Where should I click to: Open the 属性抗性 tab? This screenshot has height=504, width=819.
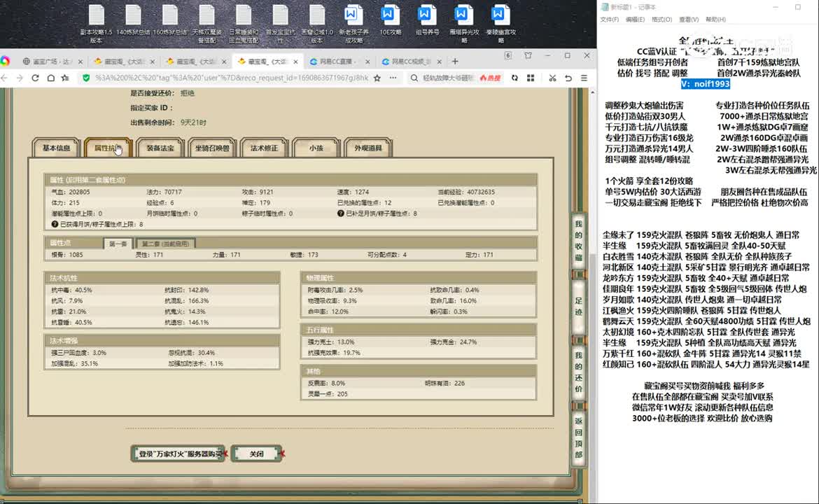(x=108, y=148)
